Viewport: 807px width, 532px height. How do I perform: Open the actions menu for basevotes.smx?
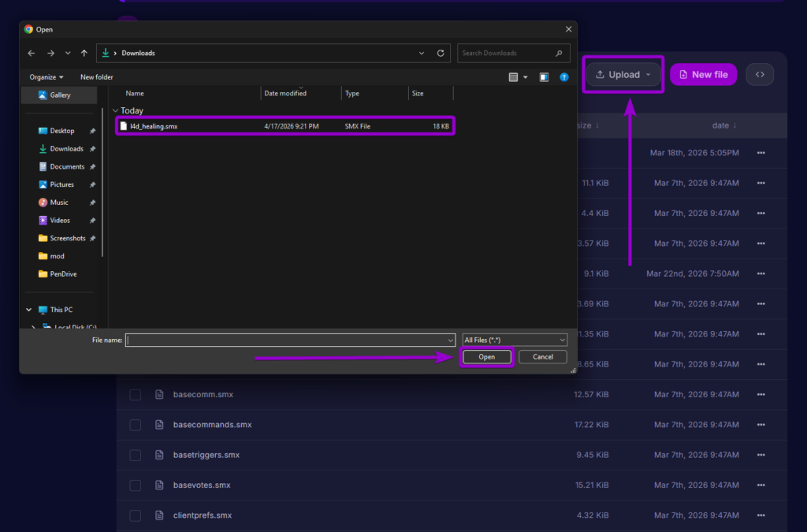(760, 485)
